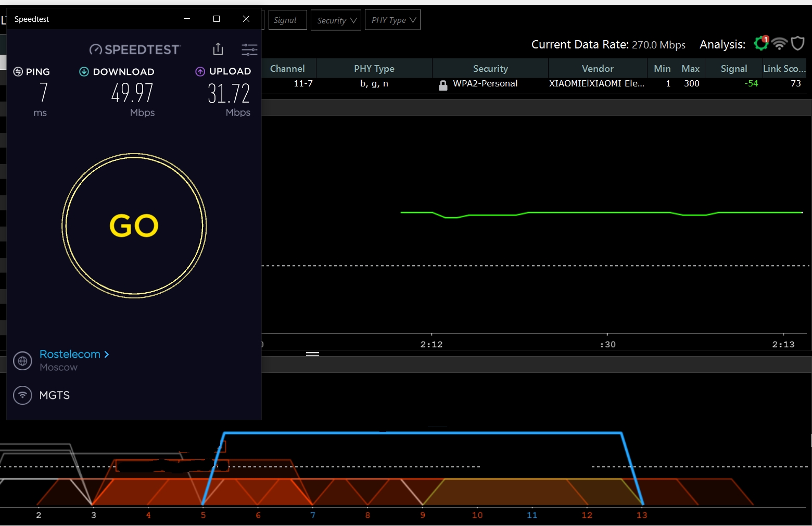Sort the table by Channel column header

click(287, 68)
